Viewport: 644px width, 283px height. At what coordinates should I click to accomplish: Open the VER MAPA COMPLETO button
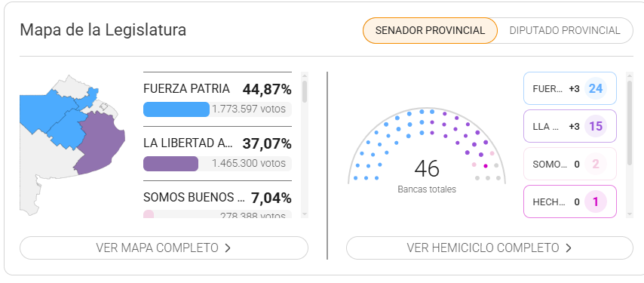[x=164, y=248]
